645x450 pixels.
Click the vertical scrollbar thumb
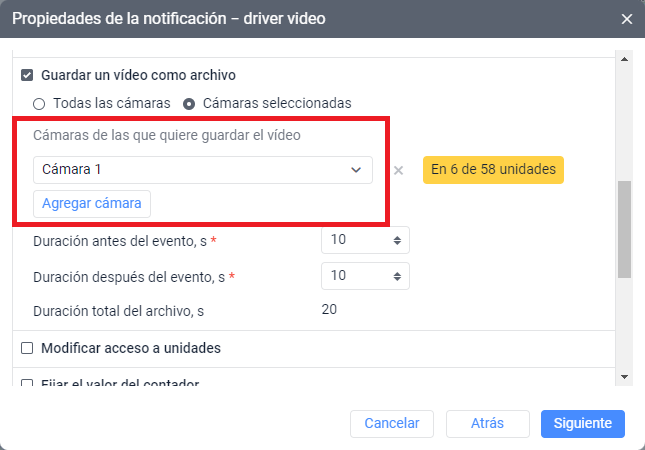(x=625, y=228)
